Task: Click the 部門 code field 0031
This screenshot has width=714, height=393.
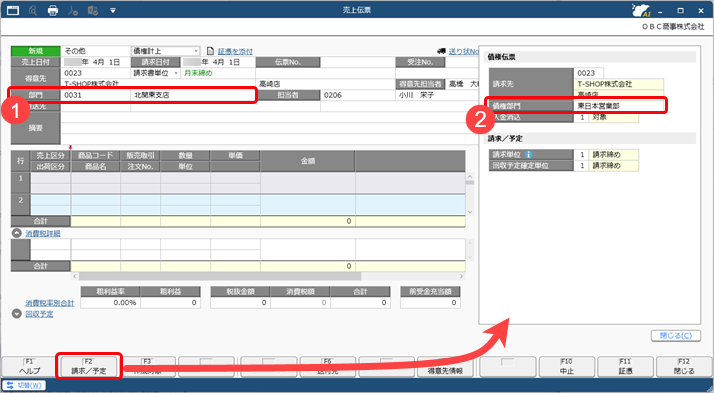Action: (x=96, y=95)
